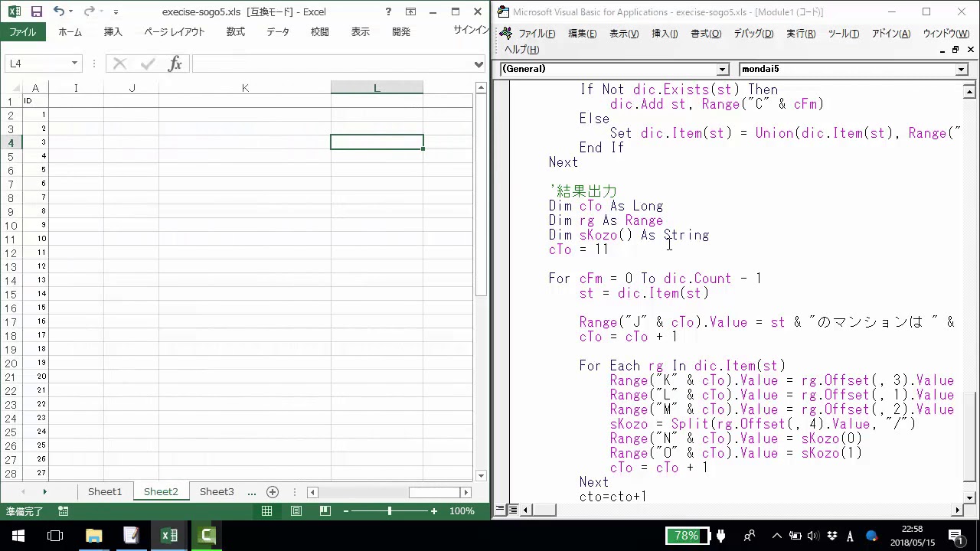Click the Save icon in Excel's quick access toolbar

click(36, 11)
